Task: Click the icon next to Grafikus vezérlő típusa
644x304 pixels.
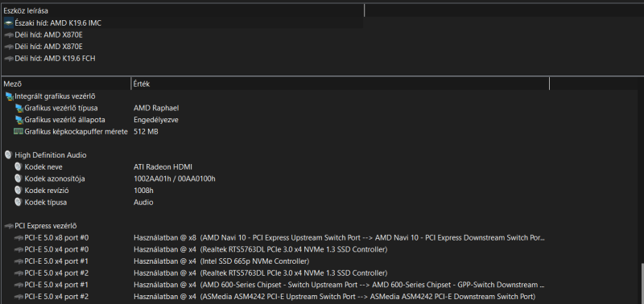Action: pyautogui.click(x=19, y=109)
